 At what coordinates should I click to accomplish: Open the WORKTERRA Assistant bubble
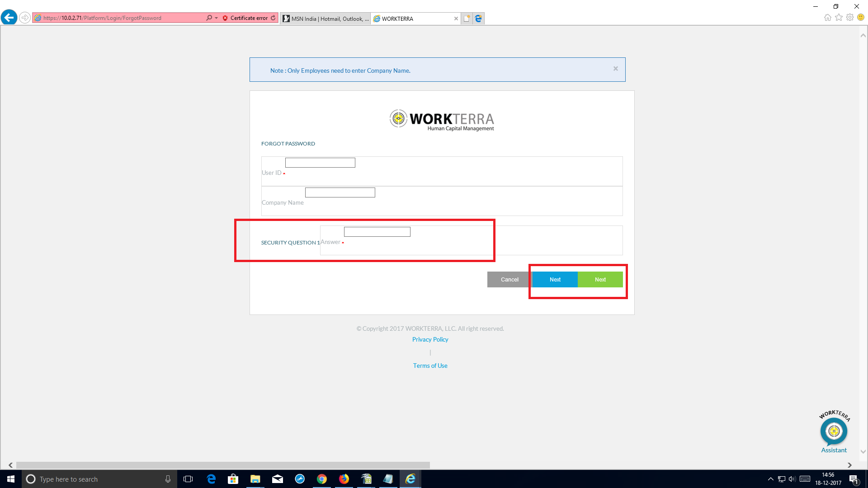833,431
